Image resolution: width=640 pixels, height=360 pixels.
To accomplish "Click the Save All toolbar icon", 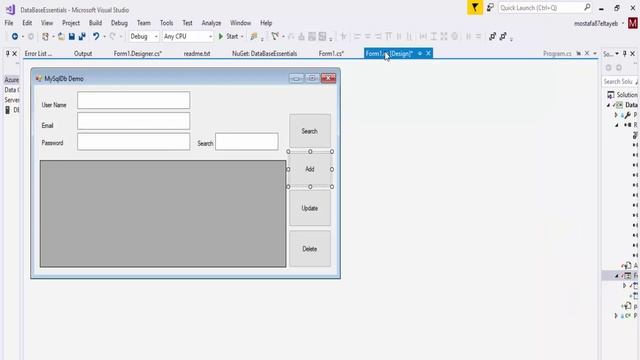I will click(82, 36).
